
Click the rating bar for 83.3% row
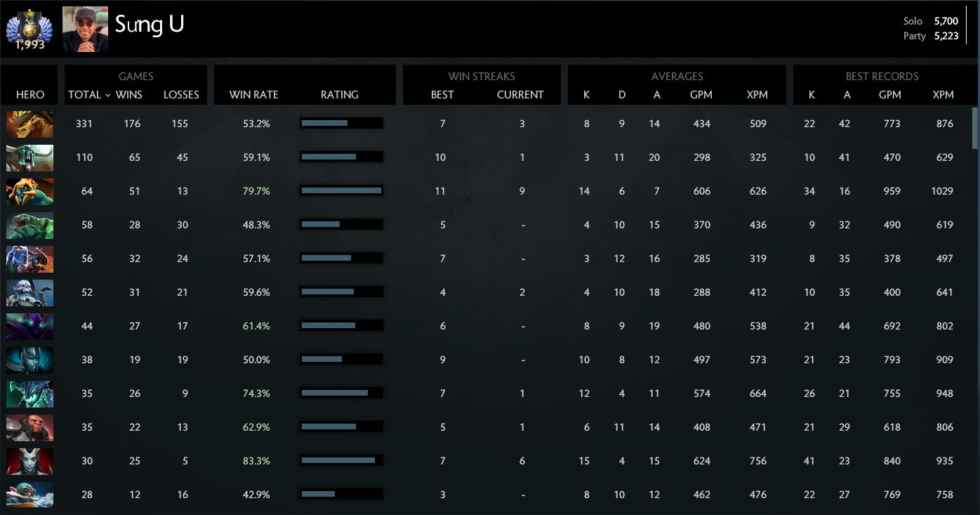[341, 461]
